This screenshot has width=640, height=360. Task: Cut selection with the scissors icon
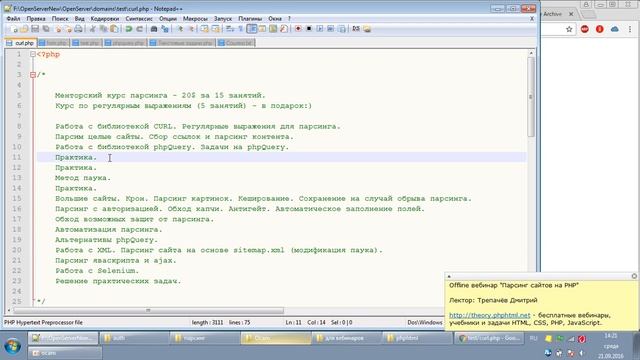pyautogui.click(x=92, y=29)
